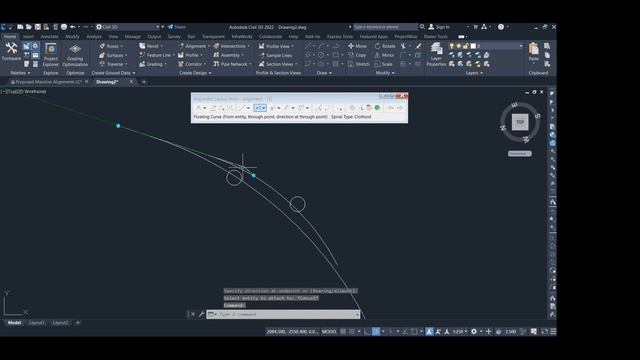Switch to the Survey ribbon tab
The width and height of the screenshot is (640, 360).
(174, 36)
